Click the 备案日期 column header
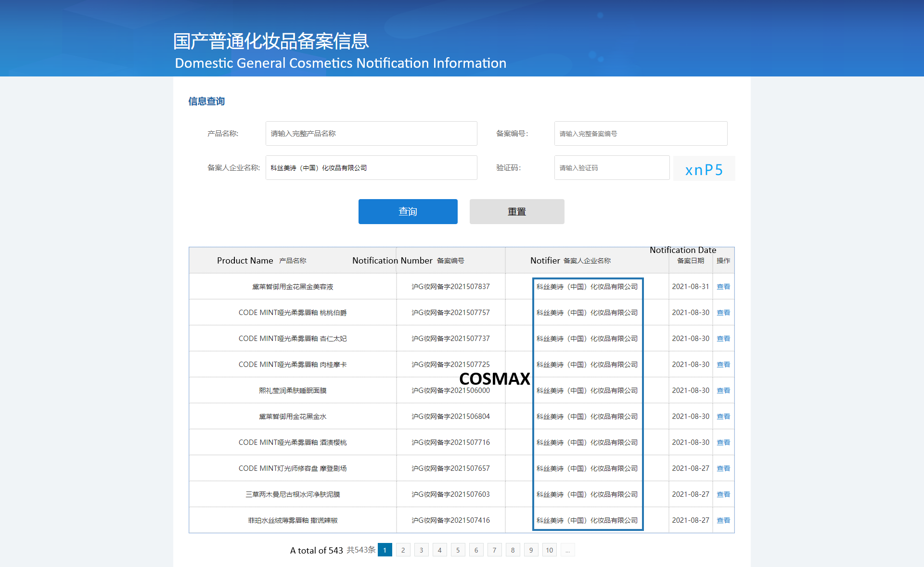The image size is (924, 567). 691,261
